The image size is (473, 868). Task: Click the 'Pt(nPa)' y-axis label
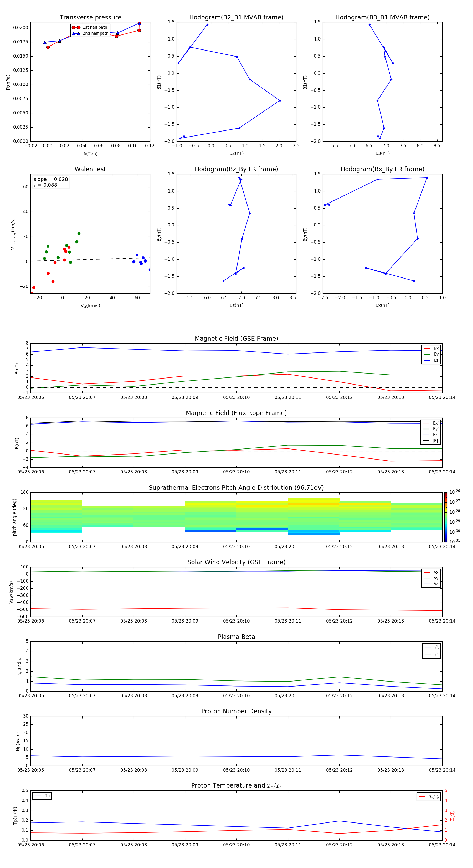[8, 82]
